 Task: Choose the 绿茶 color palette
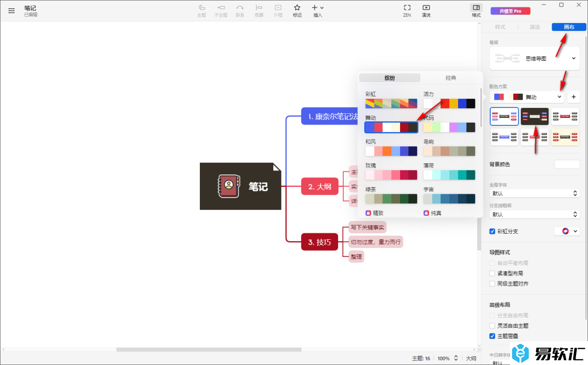[391, 199]
